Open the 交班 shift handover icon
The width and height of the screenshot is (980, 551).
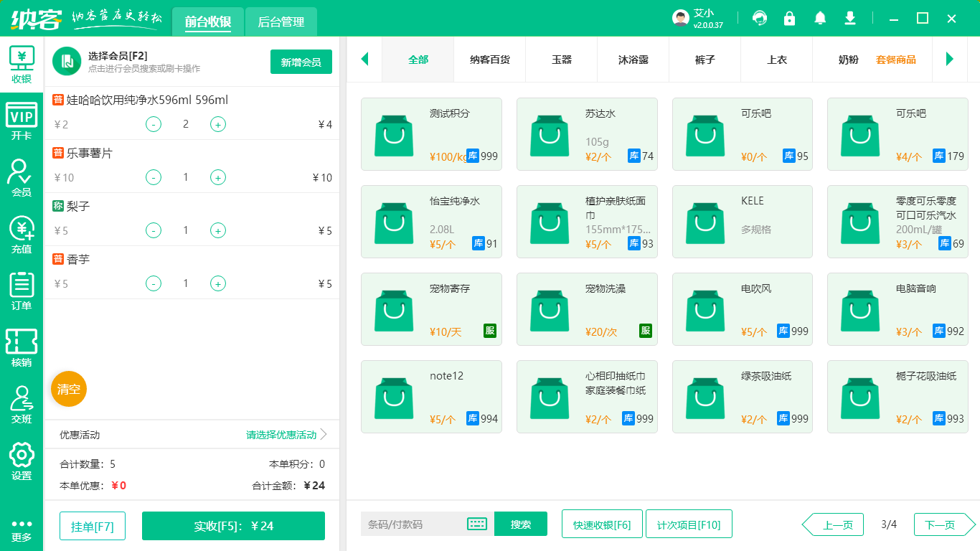22,405
